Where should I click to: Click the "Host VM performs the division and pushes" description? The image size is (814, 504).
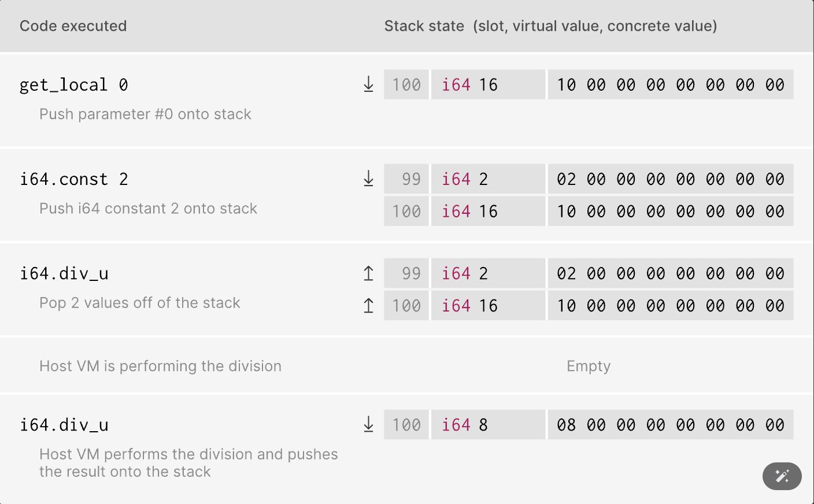tap(188, 454)
